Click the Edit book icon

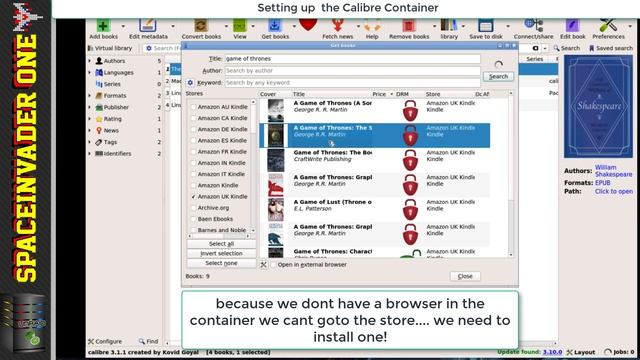coord(572,26)
